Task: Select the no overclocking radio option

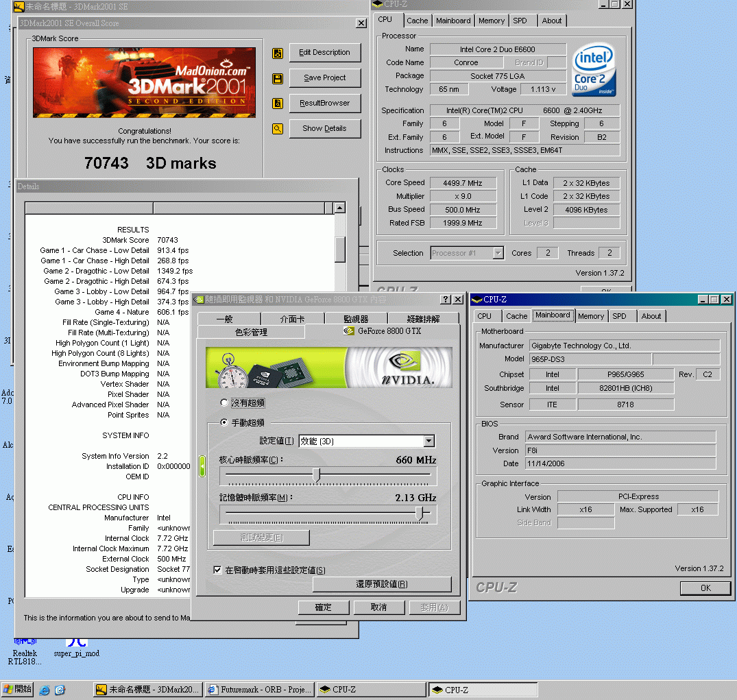Action: (x=223, y=403)
